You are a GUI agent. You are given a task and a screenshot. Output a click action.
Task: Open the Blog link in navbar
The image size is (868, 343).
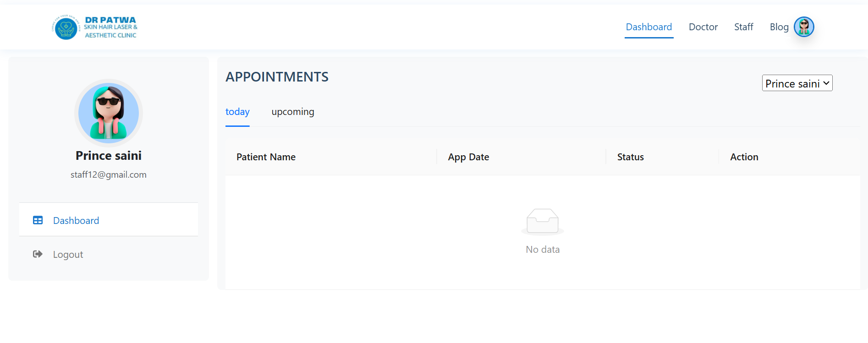[779, 27]
